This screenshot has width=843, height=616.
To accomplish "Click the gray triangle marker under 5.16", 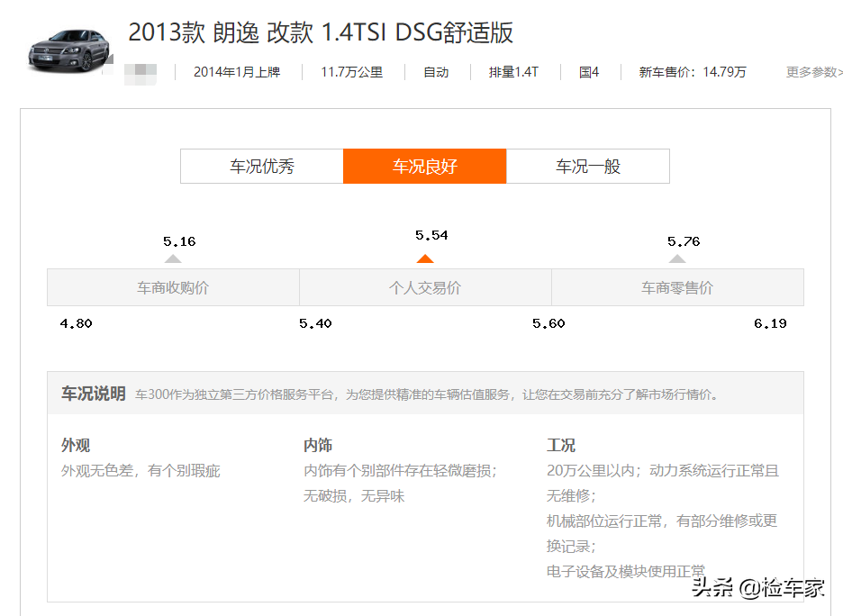I will (173, 258).
